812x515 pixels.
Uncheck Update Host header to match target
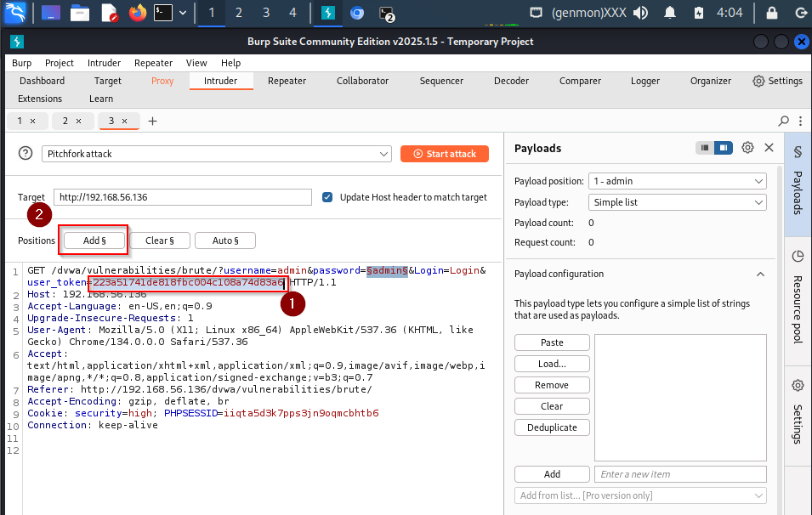(x=327, y=197)
